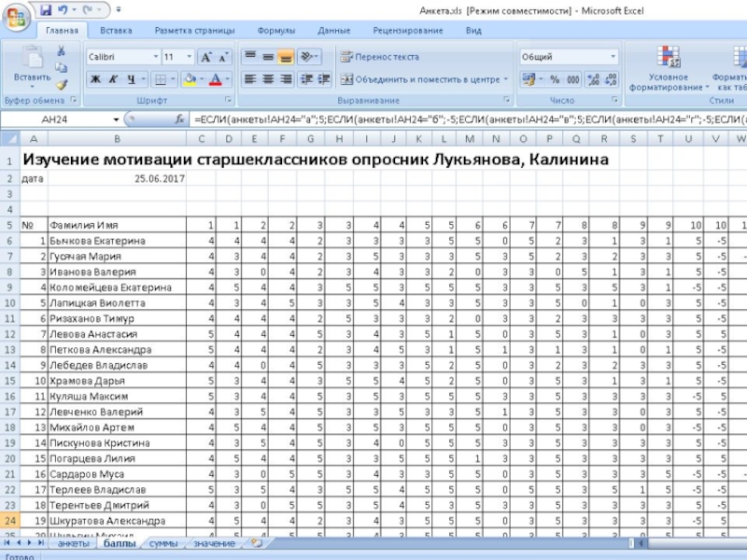Screen dimensions: 747x560
Task: Click the Cut scissors icon
Action: pyautogui.click(x=62, y=51)
